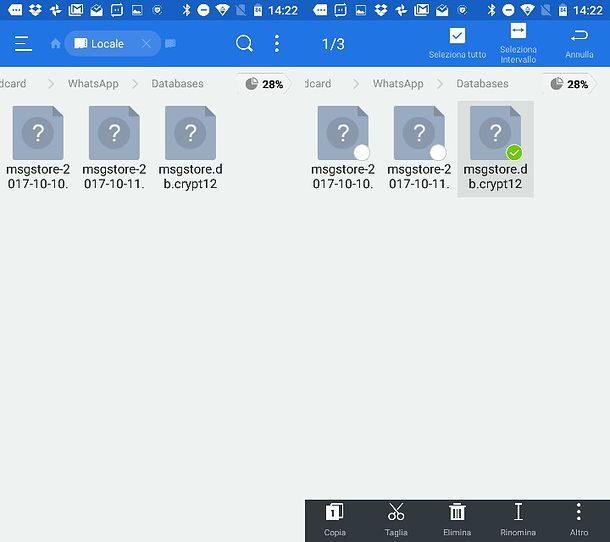This screenshot has height=542, width=610.
Task: Tick the empty circle on msgstore-2017-10-11
Action: point(437,152)
